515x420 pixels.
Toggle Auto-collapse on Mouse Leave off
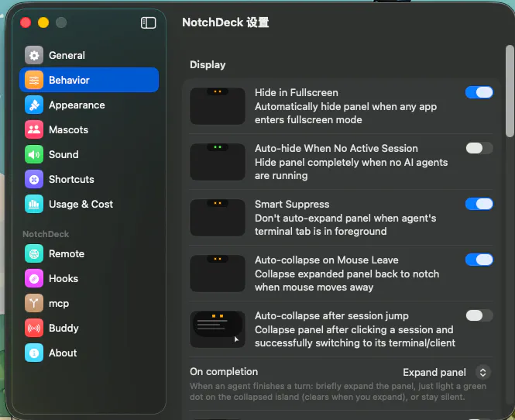[479, 260]
